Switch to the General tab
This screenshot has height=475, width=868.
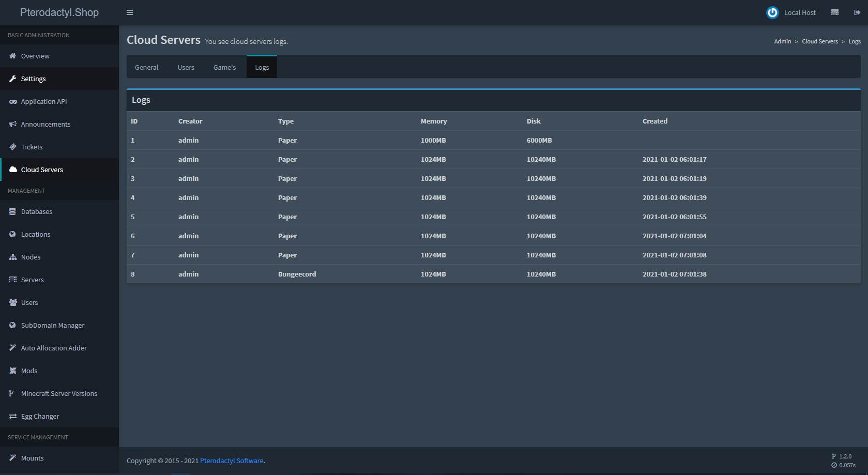pyautogui.click(x=146, y=68)
